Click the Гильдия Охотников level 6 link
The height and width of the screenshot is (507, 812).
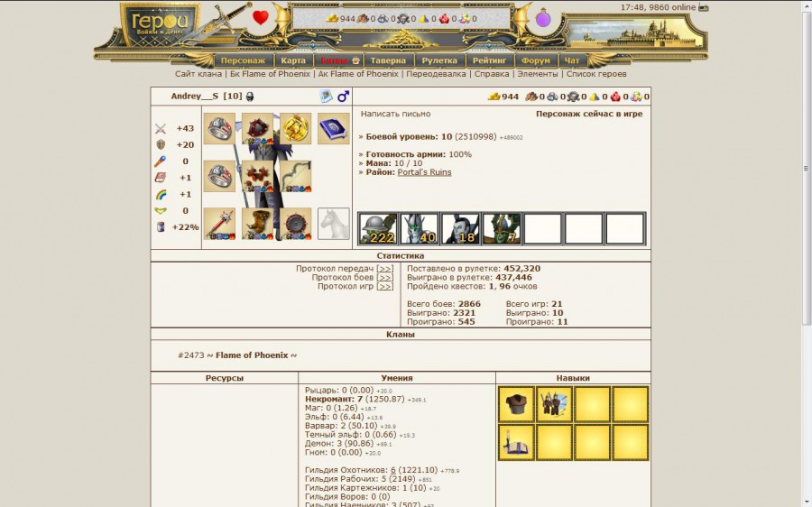coord(393,470)
